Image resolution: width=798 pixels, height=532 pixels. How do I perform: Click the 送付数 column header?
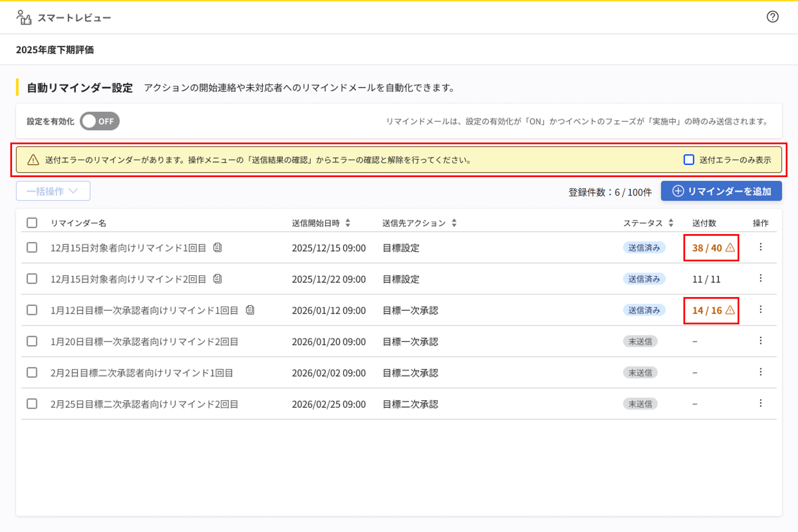[704, 223]
